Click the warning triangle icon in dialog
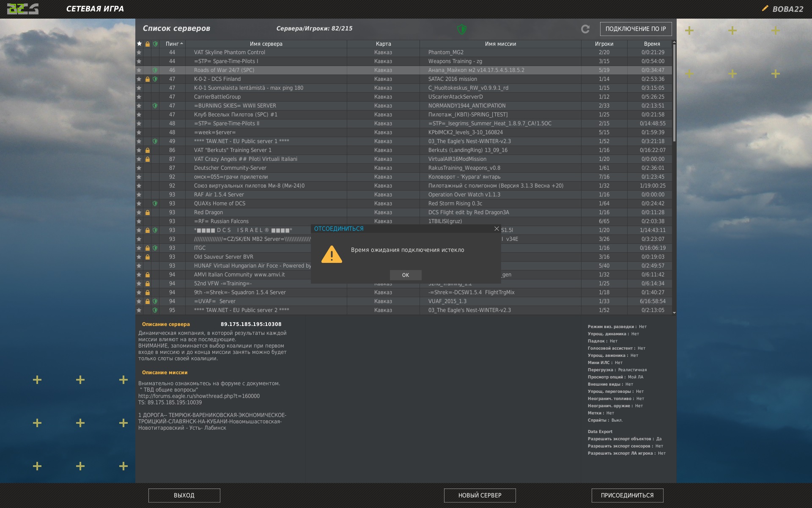 point(332,254)
